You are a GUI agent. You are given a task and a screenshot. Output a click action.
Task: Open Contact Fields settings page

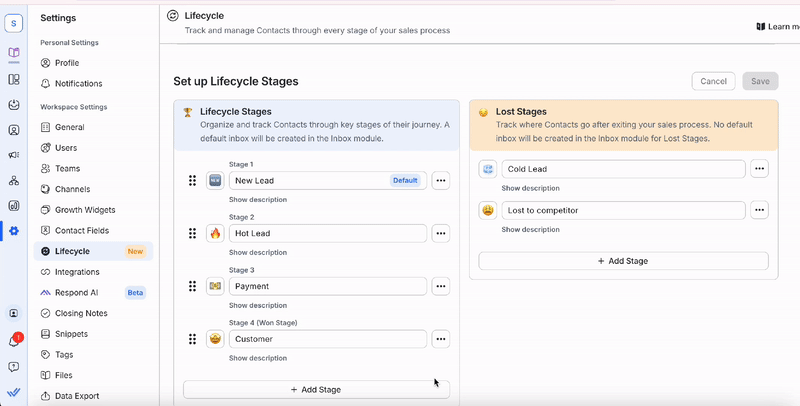[81, 230]
